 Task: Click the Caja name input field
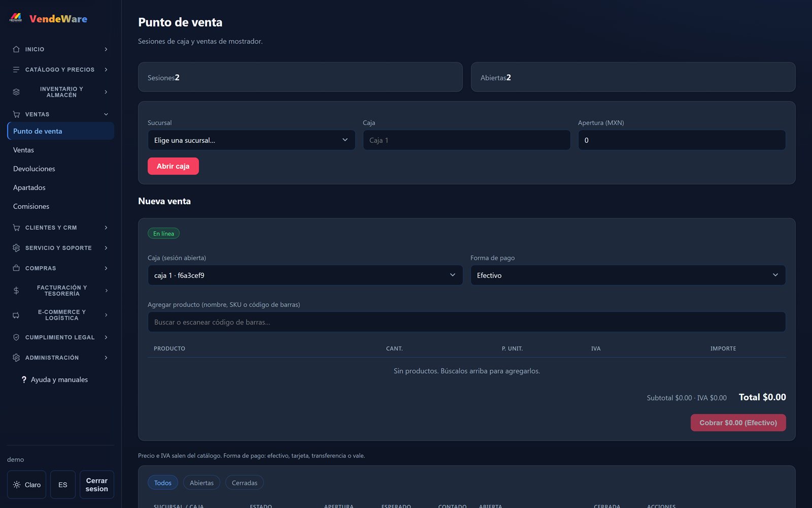pyautogui.click(x=466, y=140)
